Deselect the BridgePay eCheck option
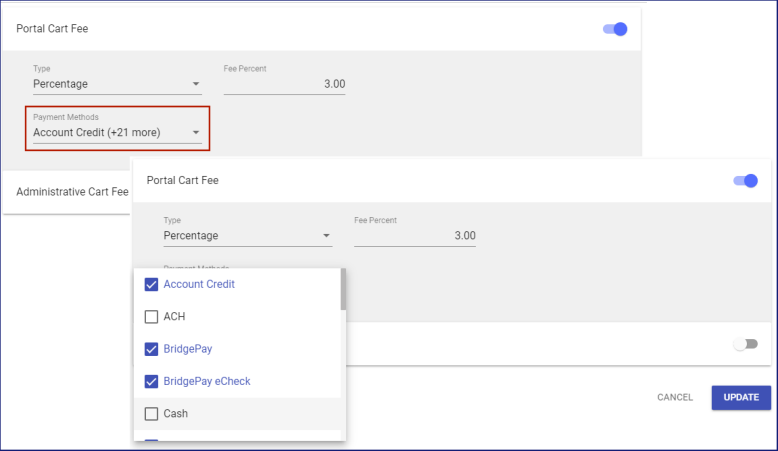The width and height of the screenshot is (778, 451). [152, 381]
